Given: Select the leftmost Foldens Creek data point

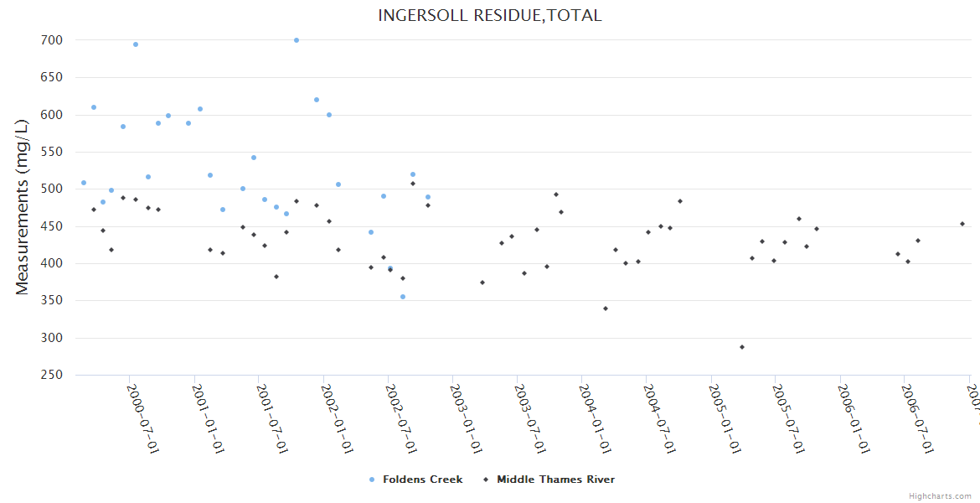Looking at the screenshot, I should pos(84,183).
